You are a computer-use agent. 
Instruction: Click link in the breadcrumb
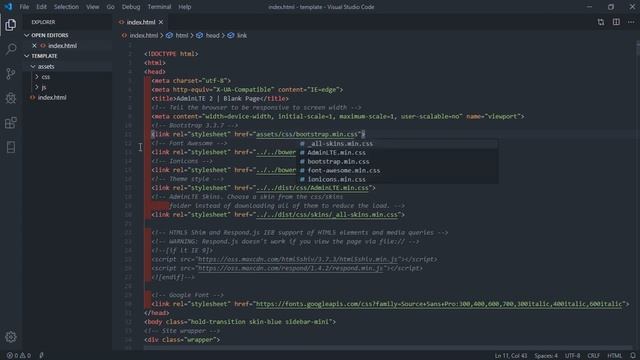tap(242, 36)
